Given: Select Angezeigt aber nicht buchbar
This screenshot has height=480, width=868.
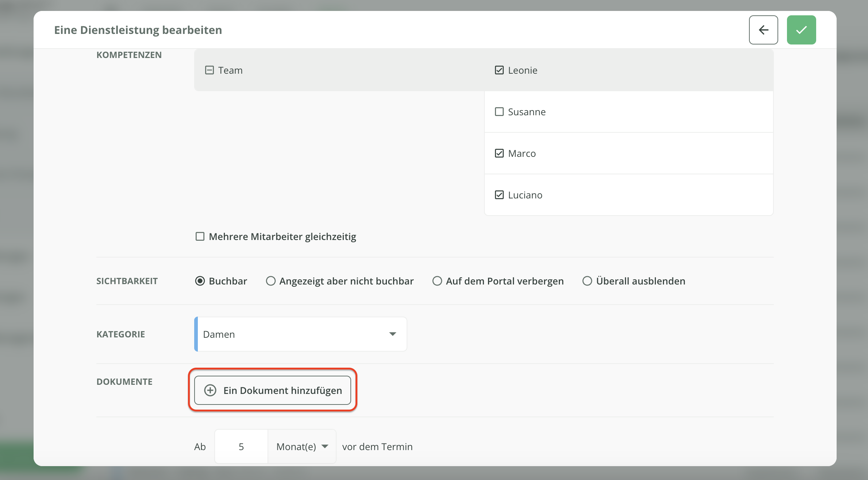Looking at the screenshot, I should click(x=270, y=281).
